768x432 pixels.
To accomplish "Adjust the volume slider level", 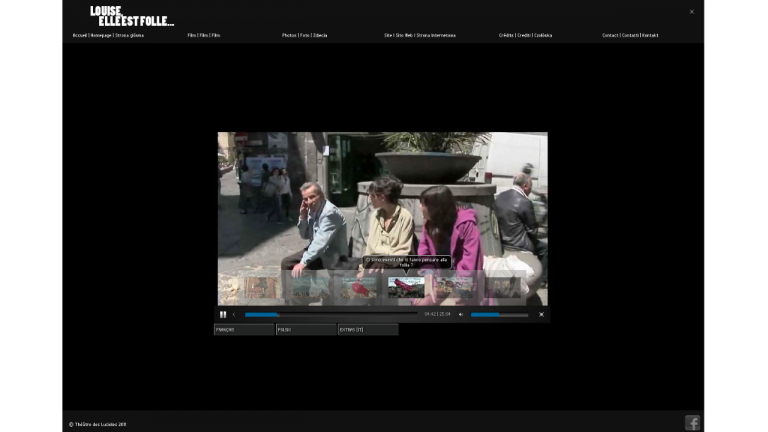I will 499,314.
